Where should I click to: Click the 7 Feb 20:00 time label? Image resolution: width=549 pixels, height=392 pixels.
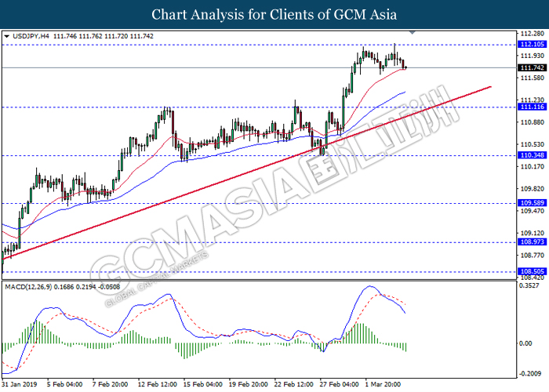110,384
